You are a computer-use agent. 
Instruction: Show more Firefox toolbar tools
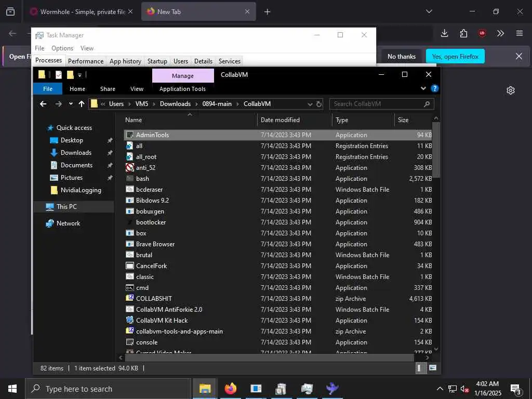500,33
